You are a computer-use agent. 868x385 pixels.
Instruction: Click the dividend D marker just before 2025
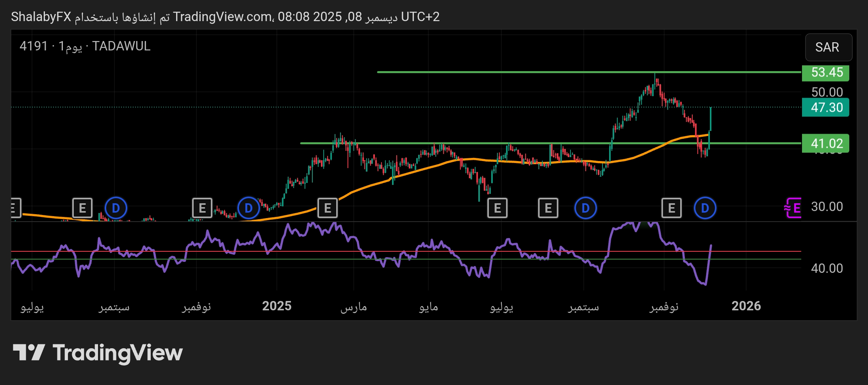(249, 208)
